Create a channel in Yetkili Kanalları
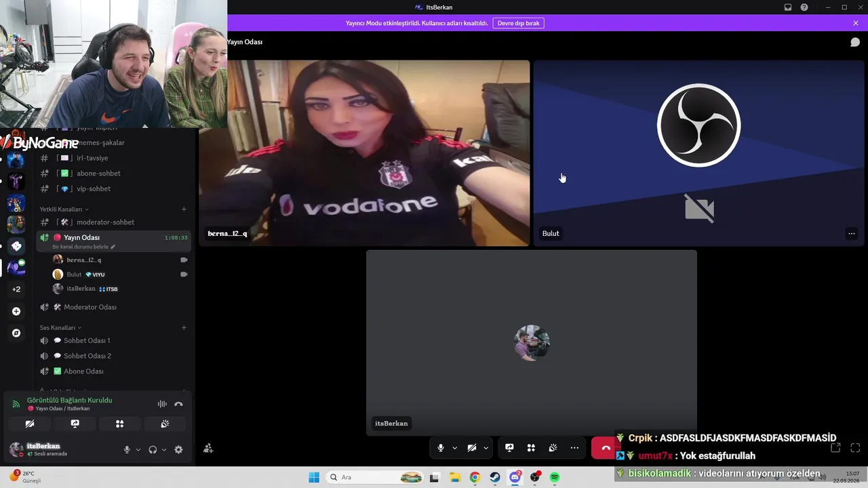Image resolution: width=868 pixels, height=488 pixels. click(184, 209)
